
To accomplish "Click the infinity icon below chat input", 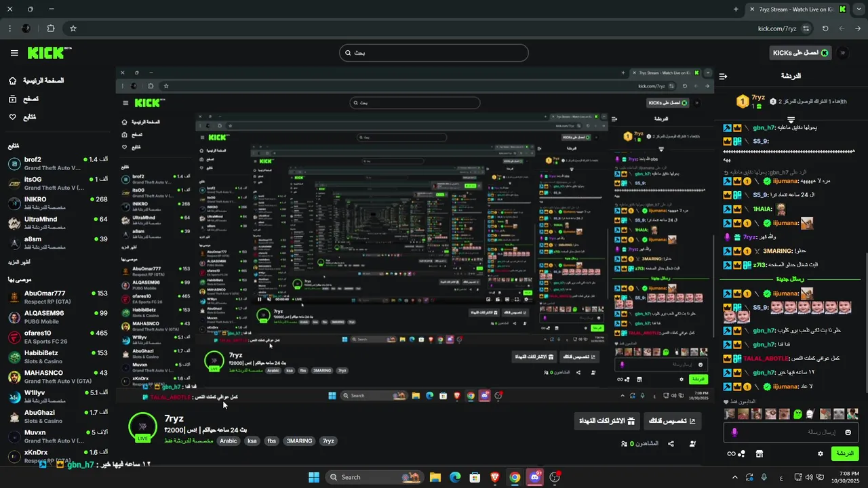I will coord(731,453).
